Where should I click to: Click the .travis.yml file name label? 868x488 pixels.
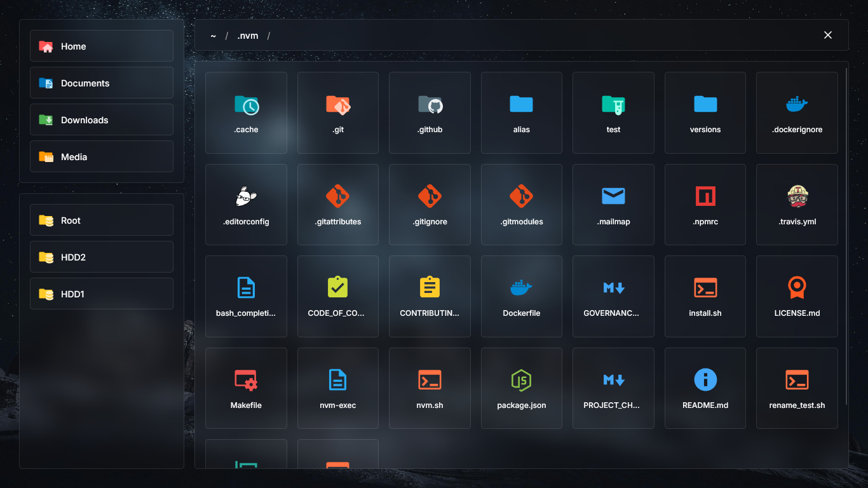797,222
